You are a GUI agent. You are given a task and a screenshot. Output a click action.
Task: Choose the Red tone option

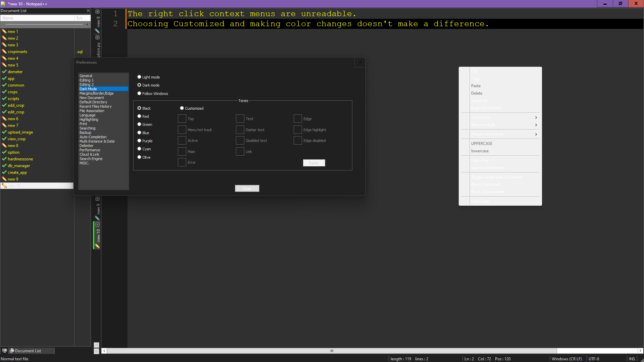coord(139,116)
